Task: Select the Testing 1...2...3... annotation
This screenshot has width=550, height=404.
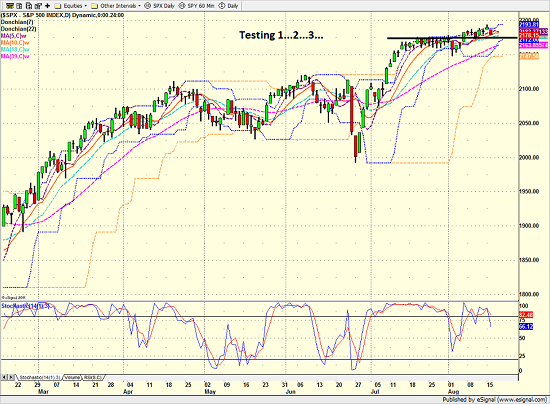Action: 281,35
